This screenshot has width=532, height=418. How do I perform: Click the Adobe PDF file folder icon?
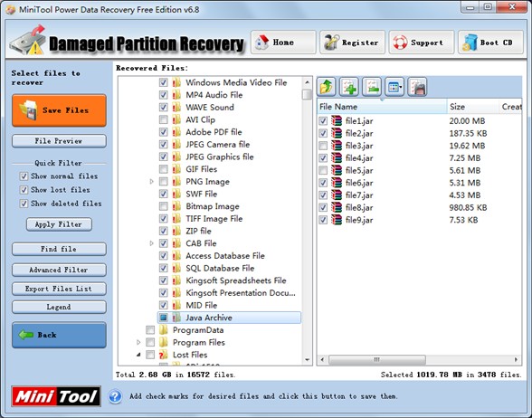[x=176, y=132]
